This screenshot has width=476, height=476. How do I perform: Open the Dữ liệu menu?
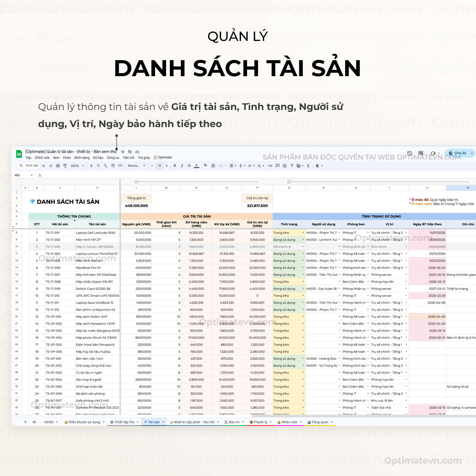[x=98, y=158]
